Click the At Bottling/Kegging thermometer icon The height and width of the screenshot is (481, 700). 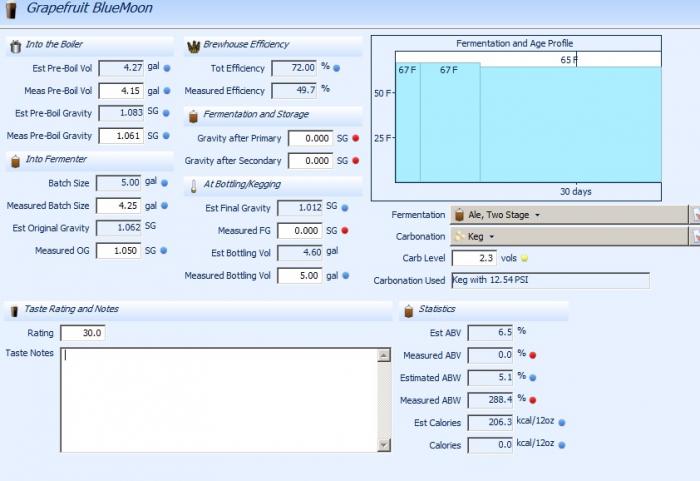point(193,186)
